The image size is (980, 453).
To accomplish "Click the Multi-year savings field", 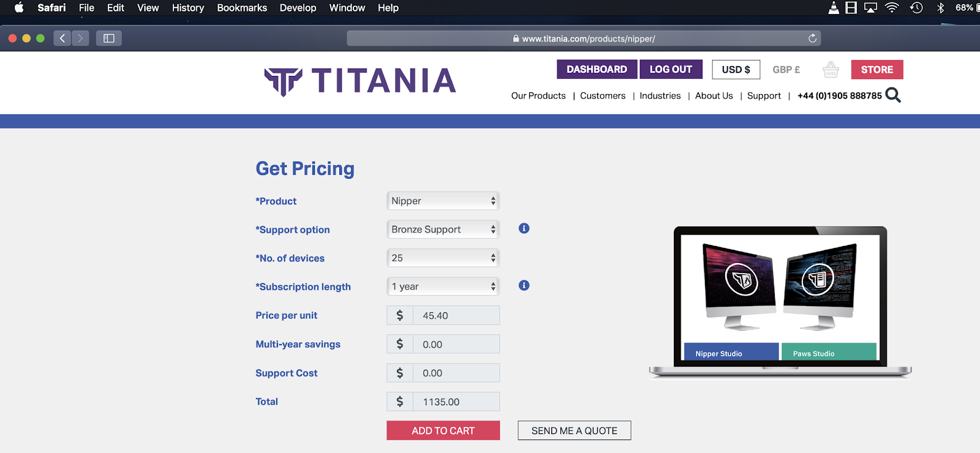I will [443, 344].
